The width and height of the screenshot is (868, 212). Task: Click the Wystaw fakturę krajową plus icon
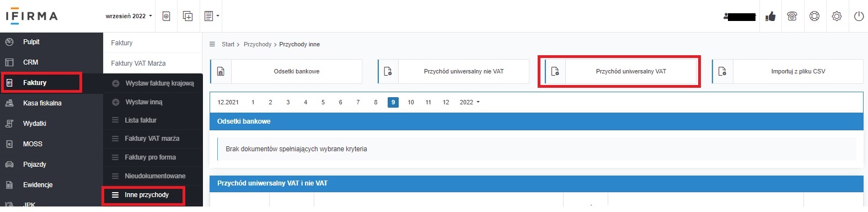[116, 83]
